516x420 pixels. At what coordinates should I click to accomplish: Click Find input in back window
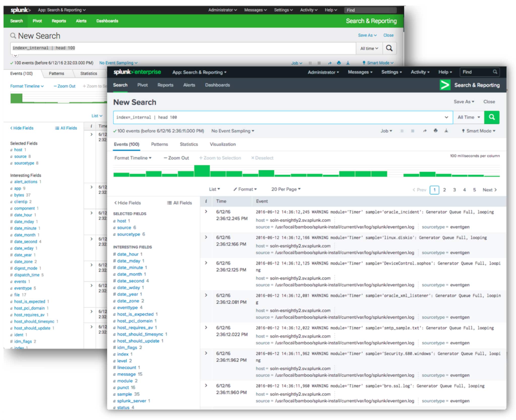click(x=370, y=10)
